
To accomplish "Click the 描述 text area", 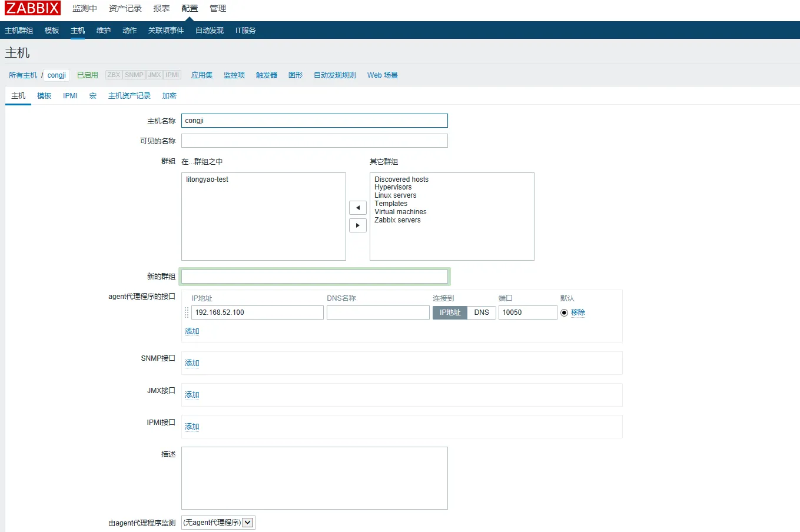I will (x=314, y=478).
